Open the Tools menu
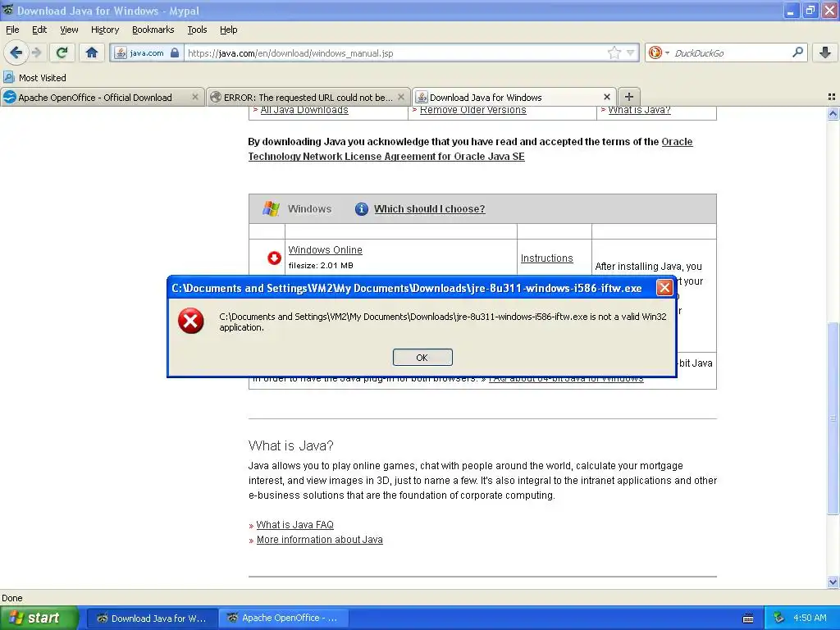840x630 pixels. coord(197,30)
